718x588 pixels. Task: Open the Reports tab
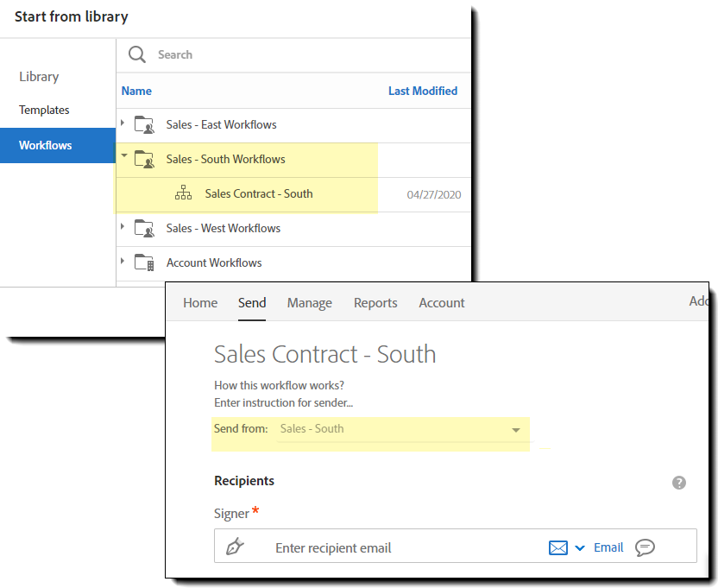click(x=375, y=303)
